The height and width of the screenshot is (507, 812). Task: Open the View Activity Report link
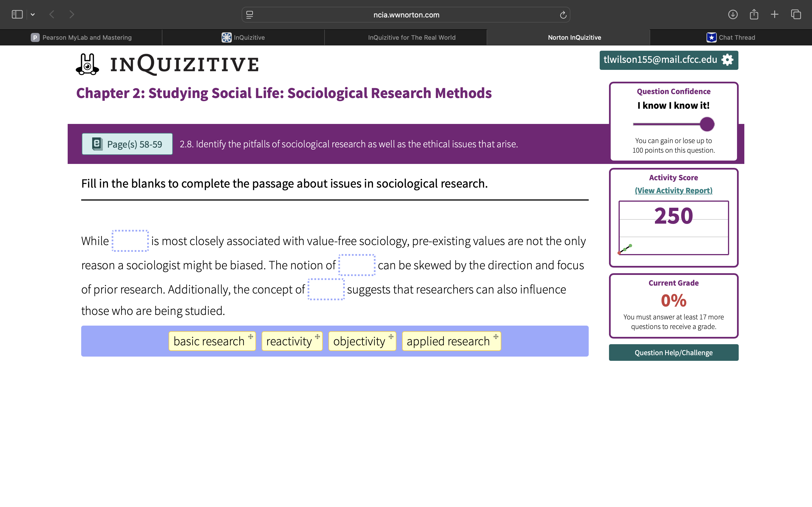pos(673,190)
